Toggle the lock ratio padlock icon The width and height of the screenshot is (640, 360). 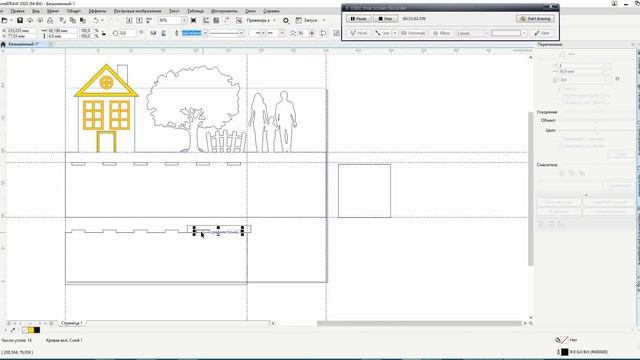click(104, 33)
